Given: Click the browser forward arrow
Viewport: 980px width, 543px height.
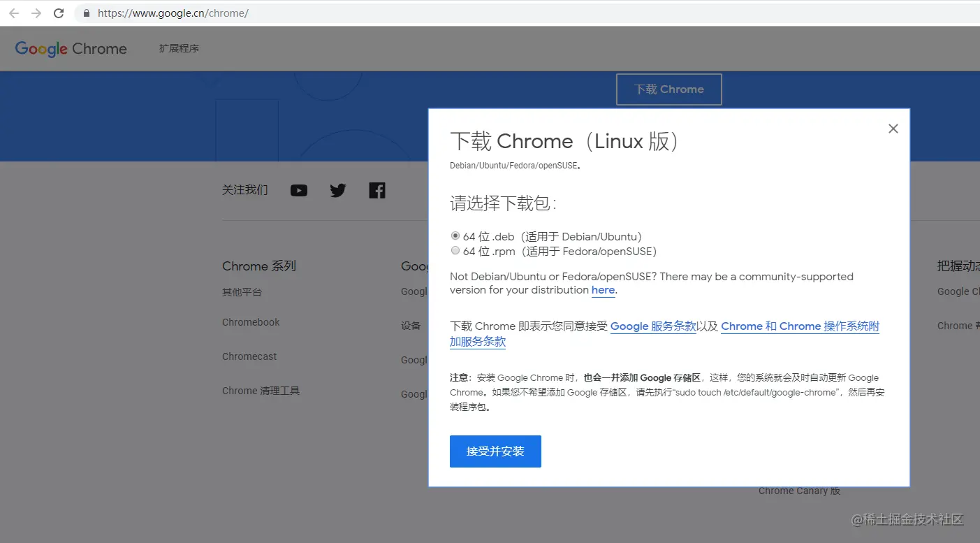Looking at the screenshot, I should (36, 13).
